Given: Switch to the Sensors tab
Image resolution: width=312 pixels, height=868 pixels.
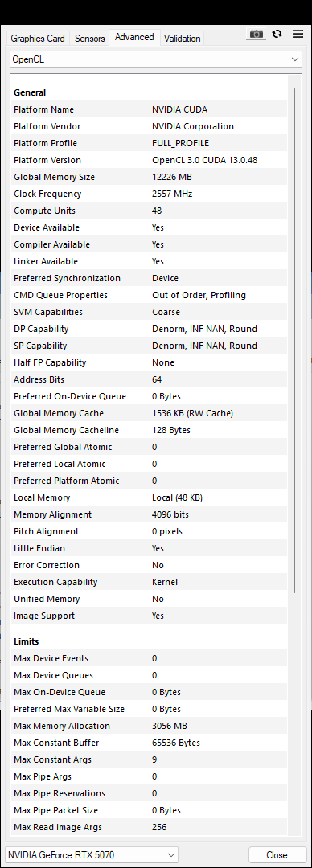Looking at the screenshot, I should 90,39.
